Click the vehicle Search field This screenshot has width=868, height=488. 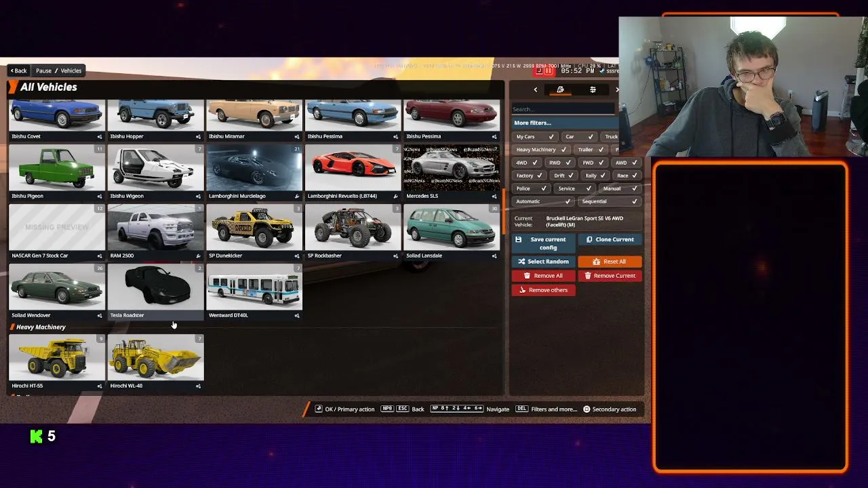563,109
